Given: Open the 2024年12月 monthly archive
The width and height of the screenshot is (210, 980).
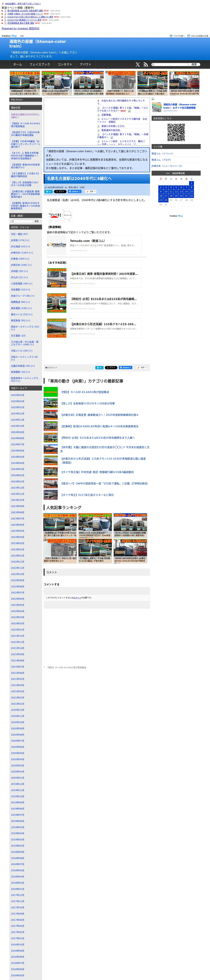Looking at the screenshot, I should point(17,414).
